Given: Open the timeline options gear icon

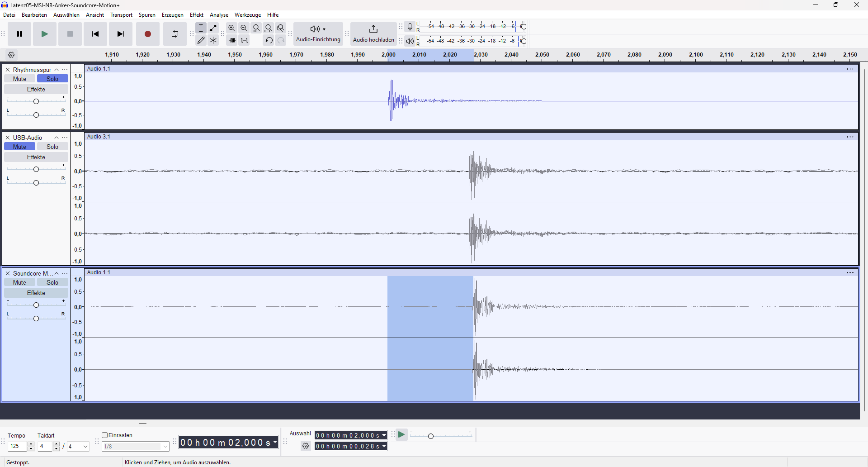Looking at the screenshot, I should 12,55.
